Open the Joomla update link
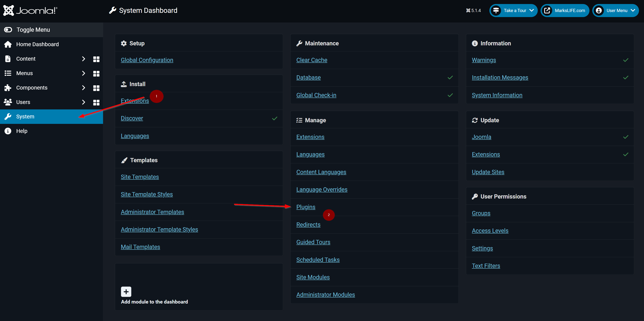This screenshot has height=321, width=644. [x=482, y=137]
